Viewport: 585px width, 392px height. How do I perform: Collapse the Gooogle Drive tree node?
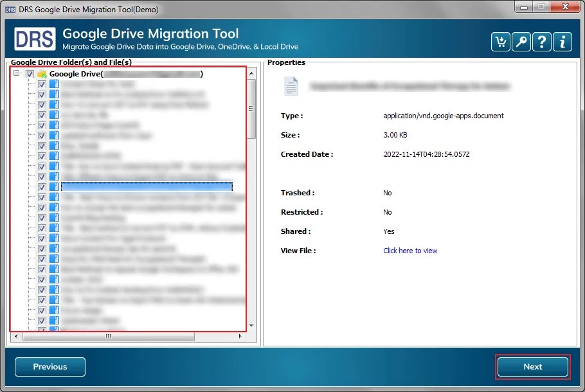click(x=17, y=73)
